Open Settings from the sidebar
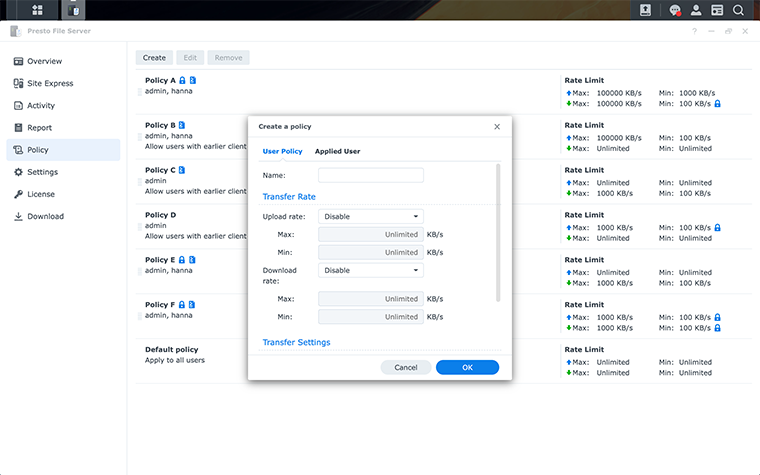760x475 pixels. click(42, 172)
